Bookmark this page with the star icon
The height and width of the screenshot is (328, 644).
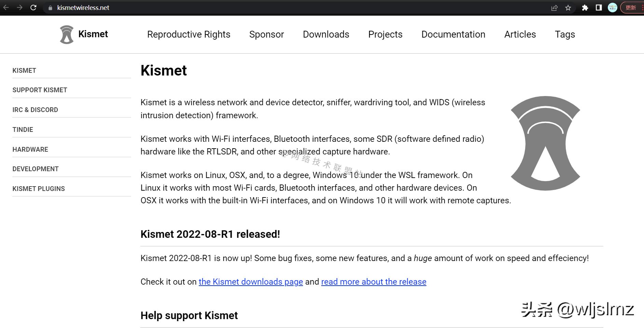click(568, 8)
